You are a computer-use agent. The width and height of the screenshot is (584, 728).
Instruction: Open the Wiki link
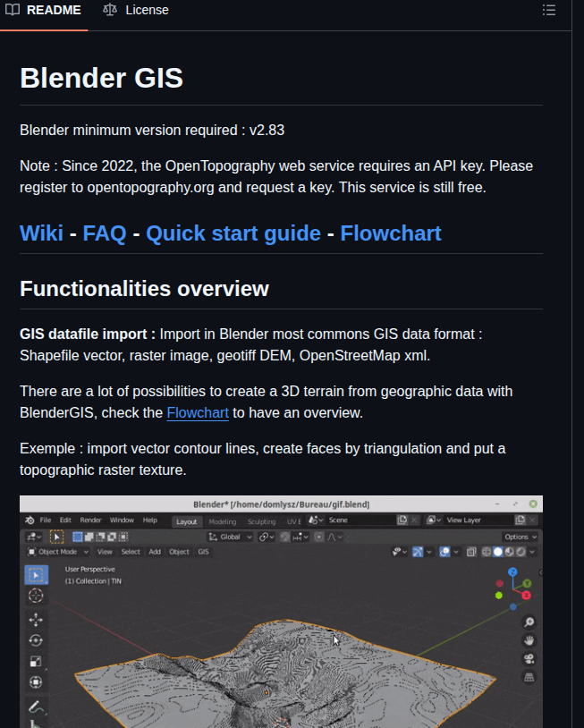pos(41,233)
